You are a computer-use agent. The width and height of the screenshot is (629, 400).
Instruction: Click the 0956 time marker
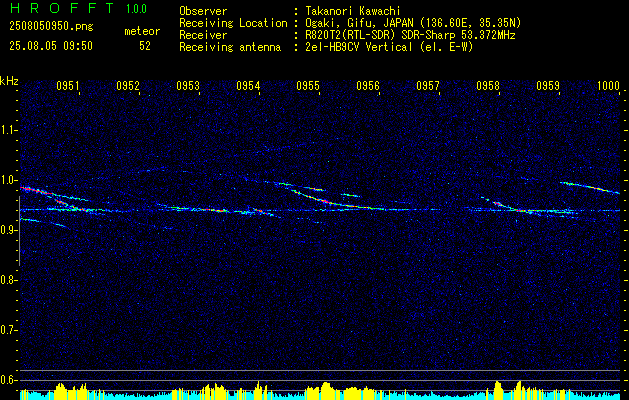[368, 85]
